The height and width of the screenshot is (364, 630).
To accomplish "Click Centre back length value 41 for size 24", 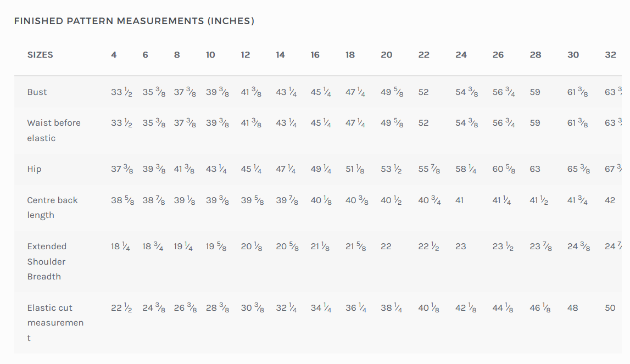I will [460, 200].
